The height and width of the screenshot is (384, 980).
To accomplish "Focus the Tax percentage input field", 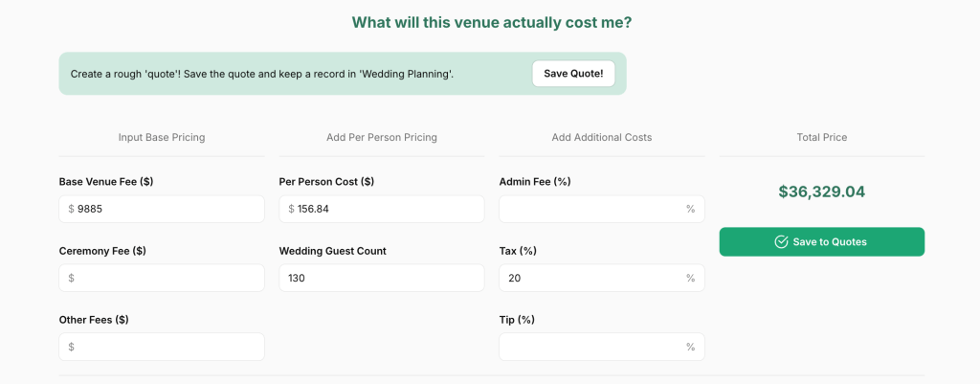I will (593, 278).
